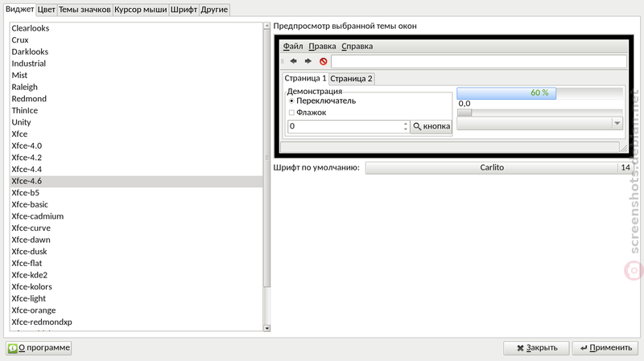Viewport: 644px width, 361px height.
Task: Select the Clearlooks theme
Action: 136,28
